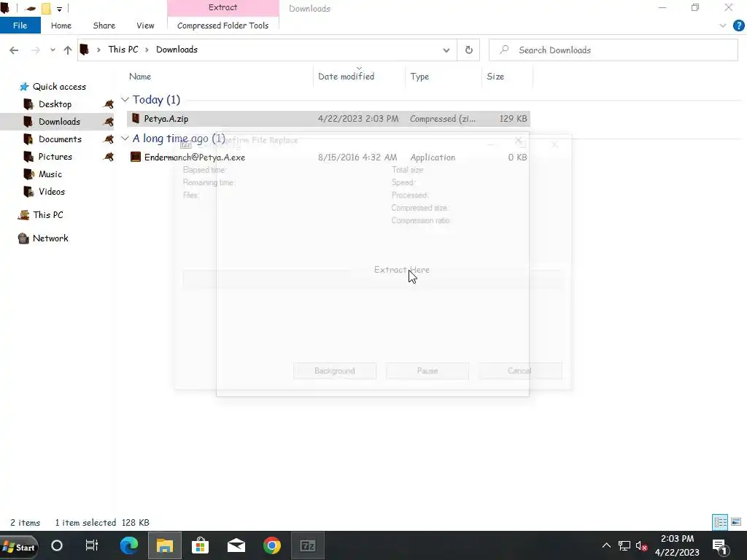Image resolution: width=747 pixels, height=560 pixels.
Task: Open Quick Access Toolbar customize dropdown
Action: tap(59, 9)
